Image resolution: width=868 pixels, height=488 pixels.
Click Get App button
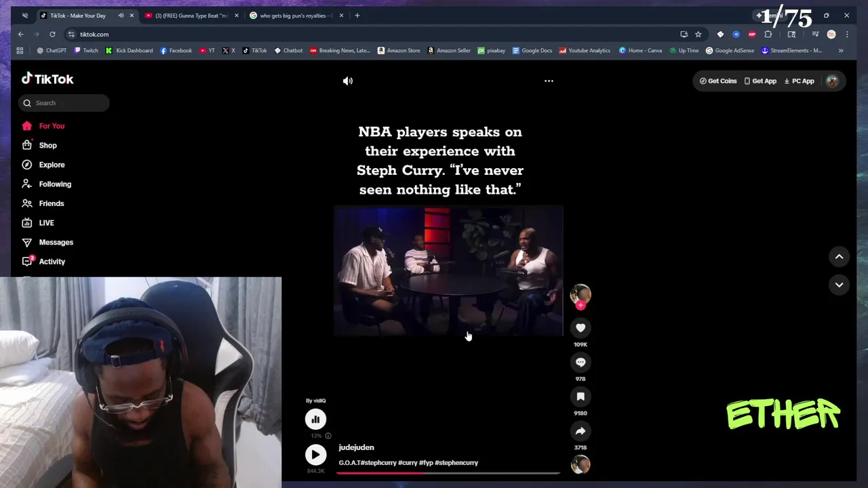(760, 81)
